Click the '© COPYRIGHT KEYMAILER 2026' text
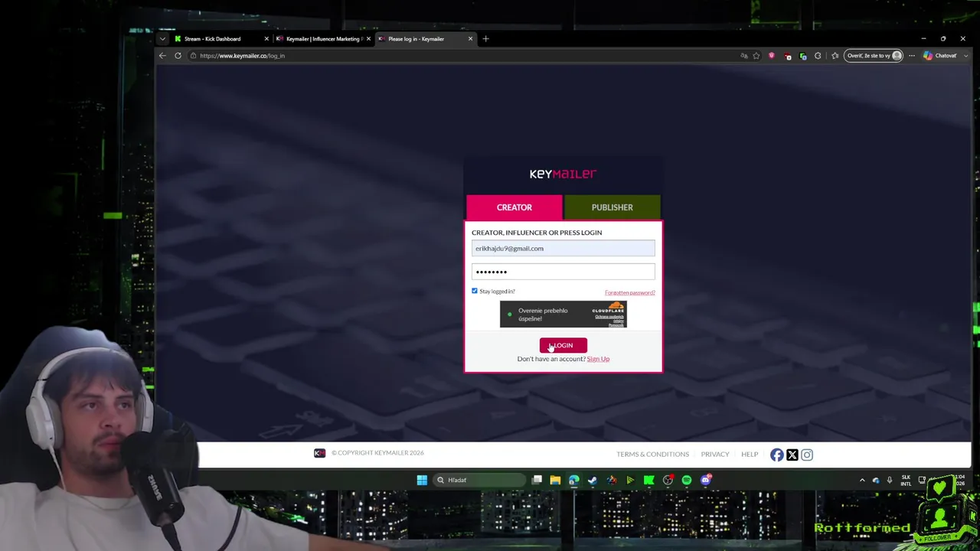 [x=377, y=453]
